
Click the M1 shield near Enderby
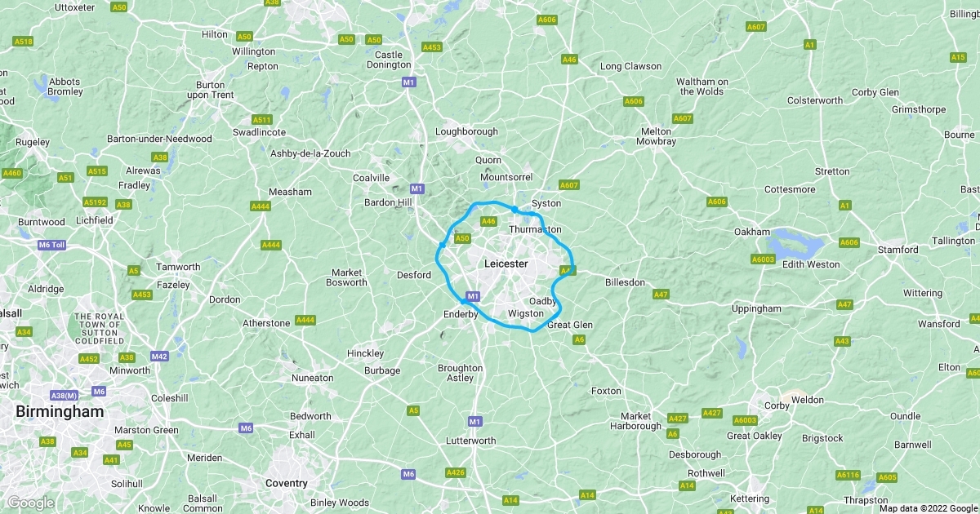tap(472, 295)
